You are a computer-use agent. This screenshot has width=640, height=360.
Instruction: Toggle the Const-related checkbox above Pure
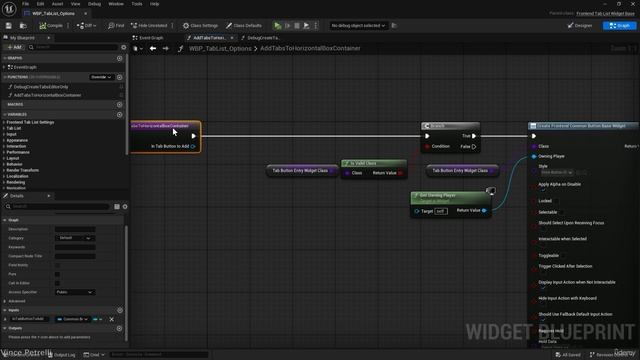57,265
